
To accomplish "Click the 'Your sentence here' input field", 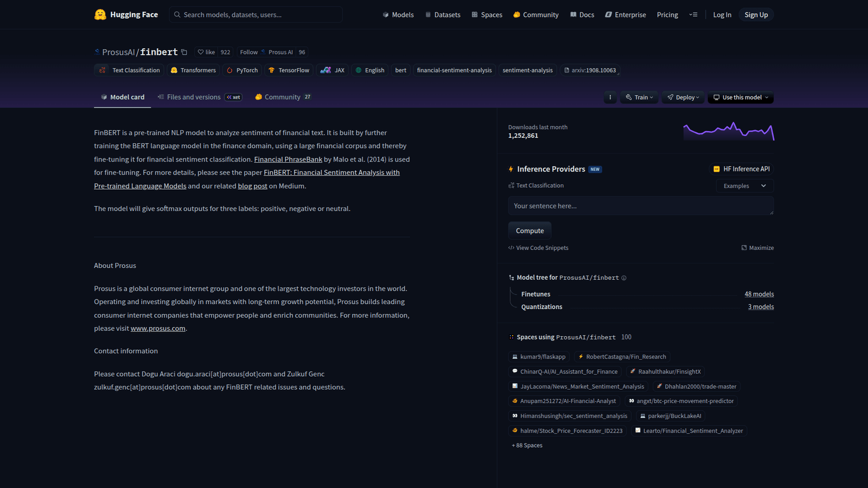I will (x=640, y=206).
